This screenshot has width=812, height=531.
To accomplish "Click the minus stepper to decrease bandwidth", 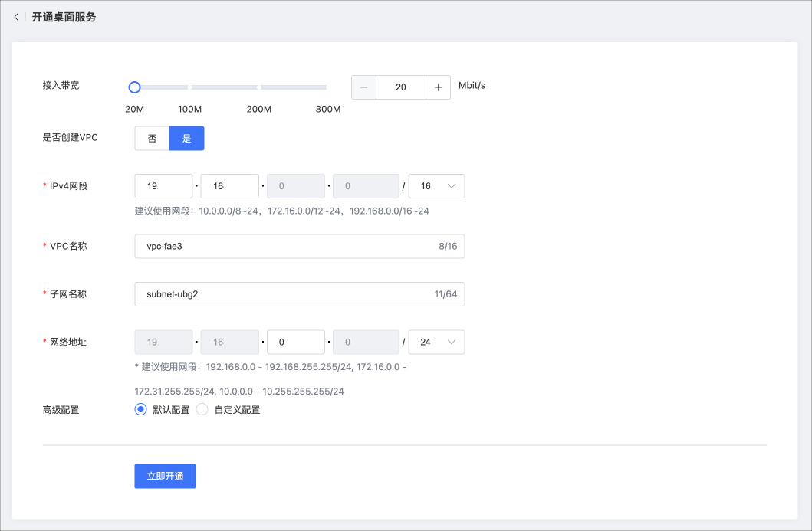I will coord(363,87).
